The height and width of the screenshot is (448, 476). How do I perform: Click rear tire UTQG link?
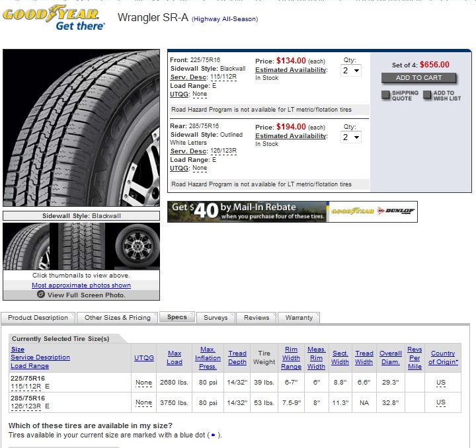pos(180,168)
